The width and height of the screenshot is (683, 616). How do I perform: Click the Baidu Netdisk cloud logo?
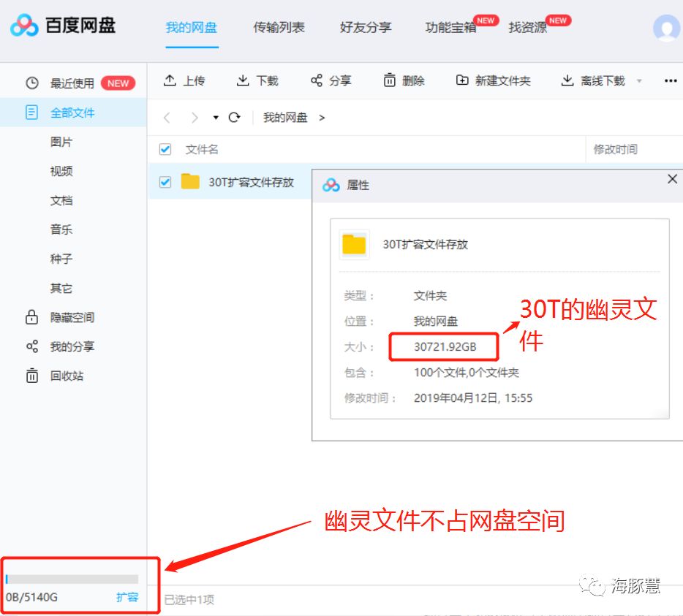(24, 26)
